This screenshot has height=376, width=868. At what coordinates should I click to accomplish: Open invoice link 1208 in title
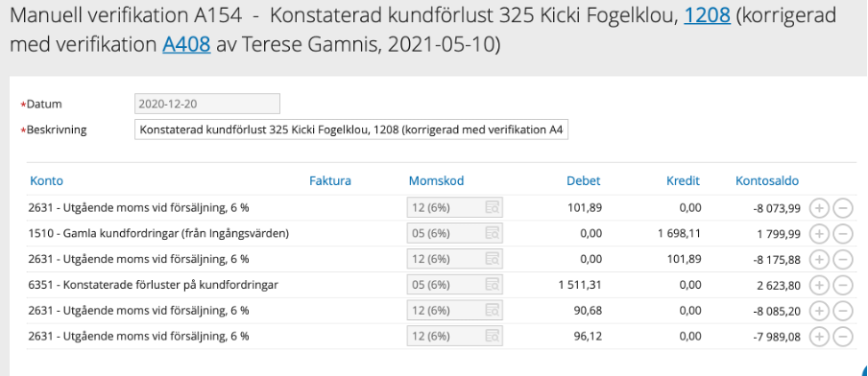(x=707, y=15)
